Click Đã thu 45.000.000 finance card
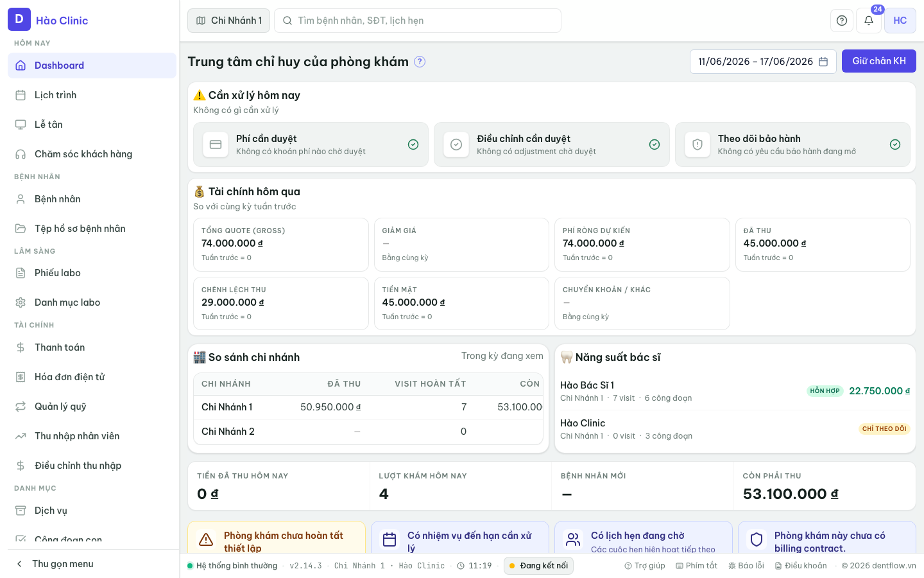Screen dimensions: 924x578 (823, 245)
